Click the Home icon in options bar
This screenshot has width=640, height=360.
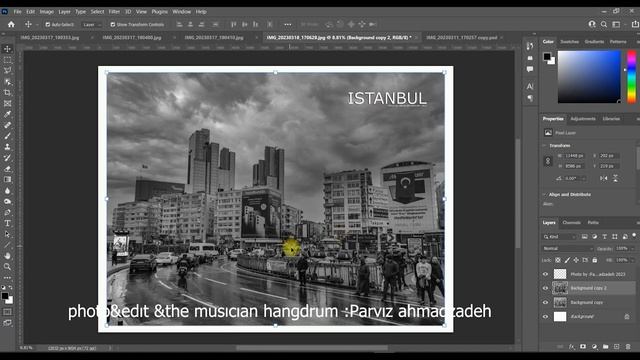tap(11, 24)
